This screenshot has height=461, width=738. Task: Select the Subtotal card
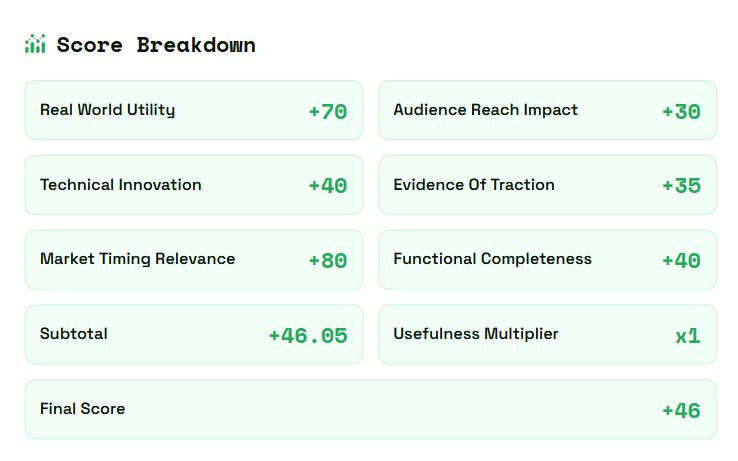coord(194,334)
